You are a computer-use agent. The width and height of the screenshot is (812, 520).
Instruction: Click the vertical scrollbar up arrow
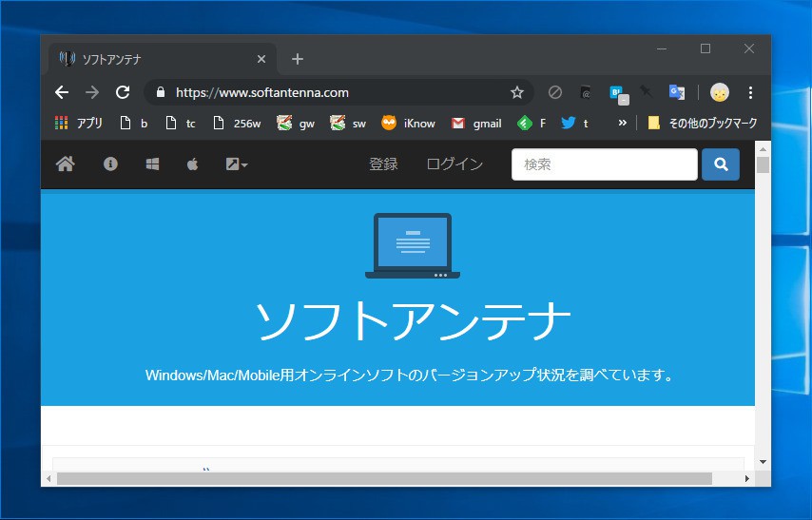(x=763, y=149)
